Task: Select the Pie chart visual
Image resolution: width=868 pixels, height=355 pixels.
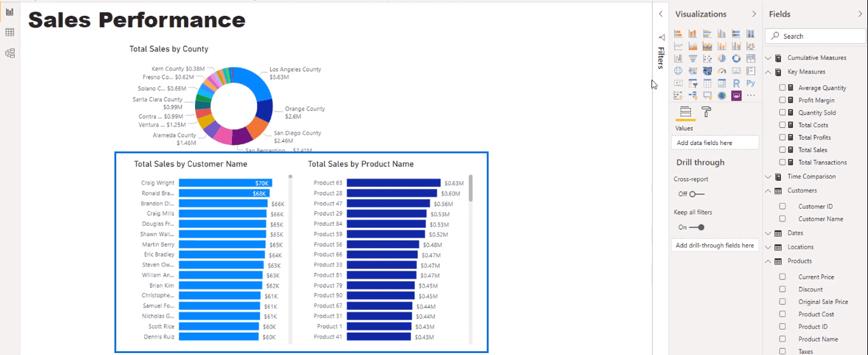Action: [722, 58]
